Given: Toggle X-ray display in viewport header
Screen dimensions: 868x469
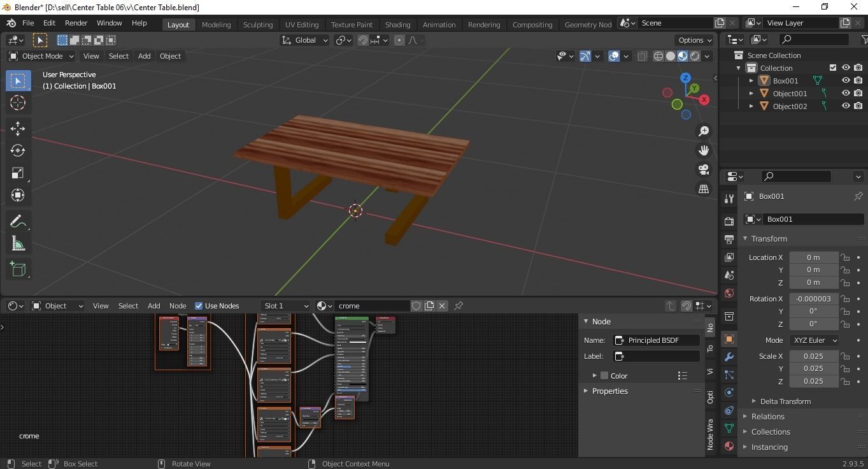Looking at the screenshot, I should pos(642,56).
